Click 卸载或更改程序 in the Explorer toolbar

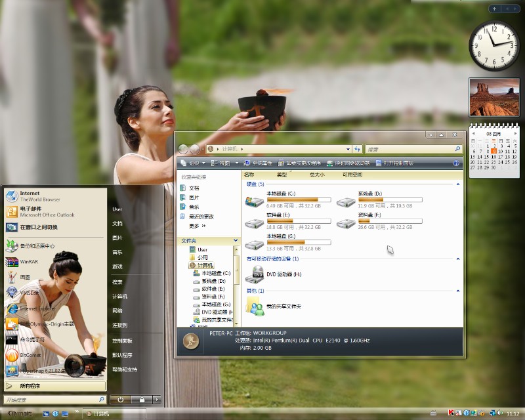(x=299, y=163)
